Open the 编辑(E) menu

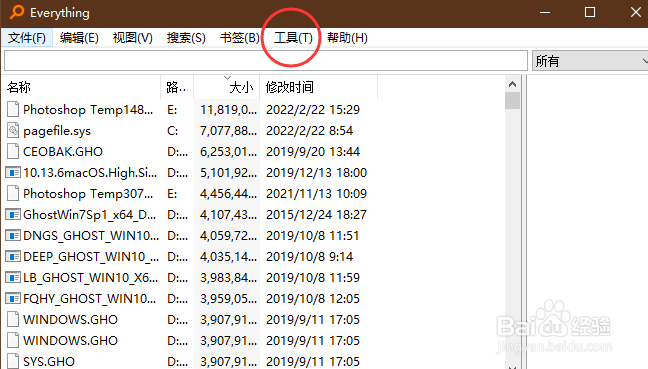pyautogui.click(x=79, y=38)
